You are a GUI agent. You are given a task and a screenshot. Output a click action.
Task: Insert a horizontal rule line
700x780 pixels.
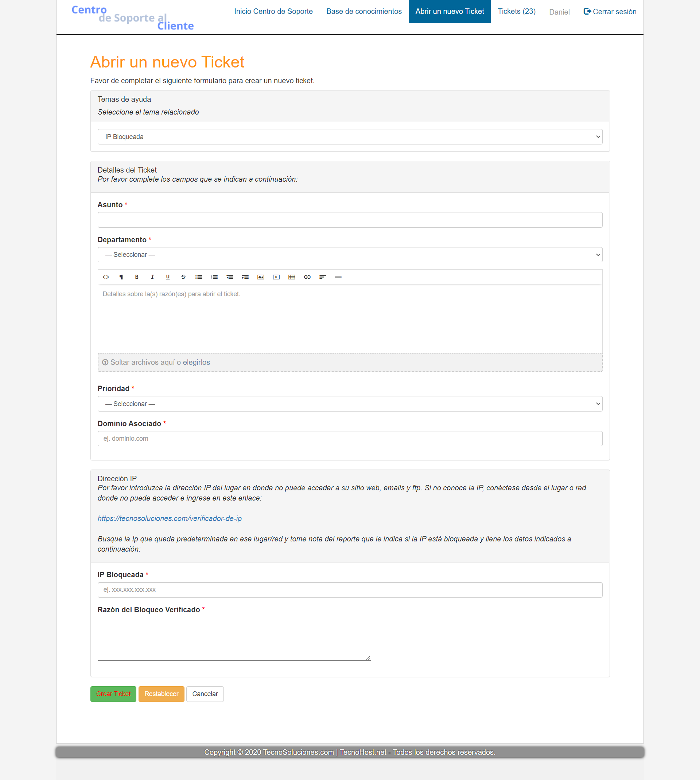pos(338,277)
